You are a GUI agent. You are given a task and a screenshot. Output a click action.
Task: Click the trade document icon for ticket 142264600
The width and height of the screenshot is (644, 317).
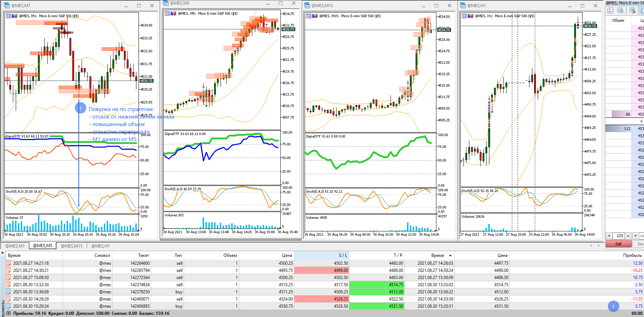9,263
